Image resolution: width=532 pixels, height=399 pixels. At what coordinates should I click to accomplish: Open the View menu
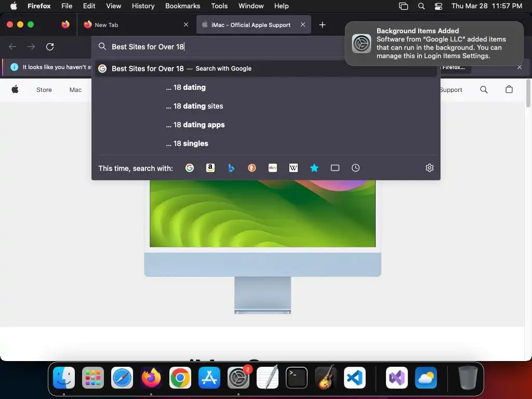(x=113, y=6)
